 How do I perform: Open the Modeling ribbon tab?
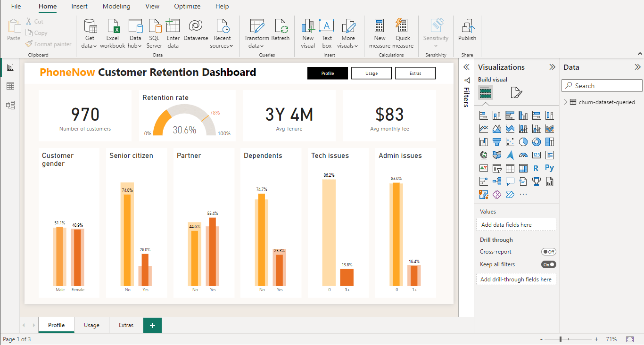(116, 7)
